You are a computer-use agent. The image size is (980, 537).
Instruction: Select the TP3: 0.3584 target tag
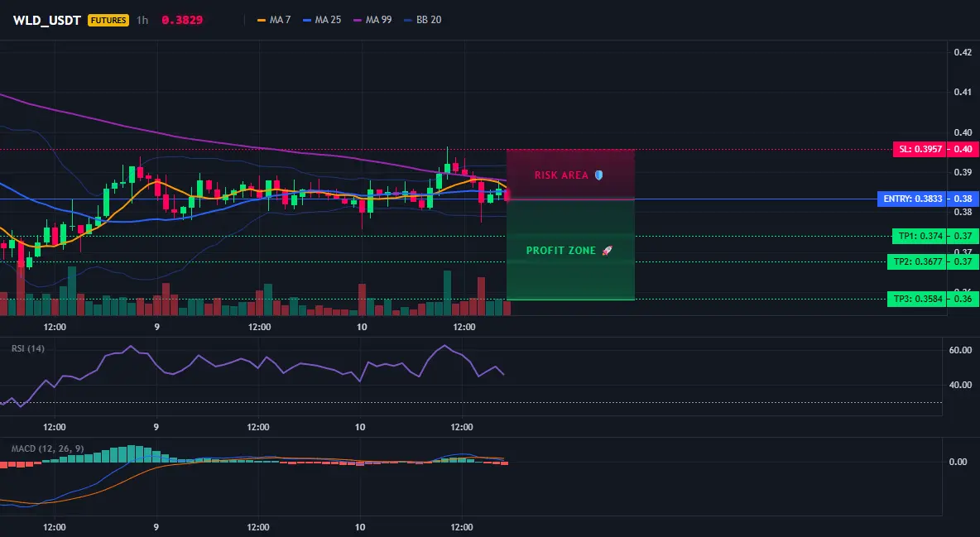click(917, 299)
